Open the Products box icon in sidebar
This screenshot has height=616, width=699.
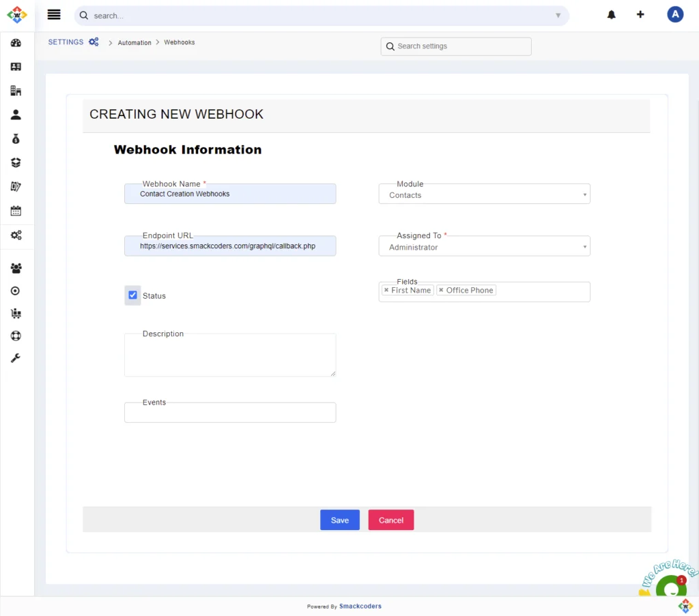[16, 162]
